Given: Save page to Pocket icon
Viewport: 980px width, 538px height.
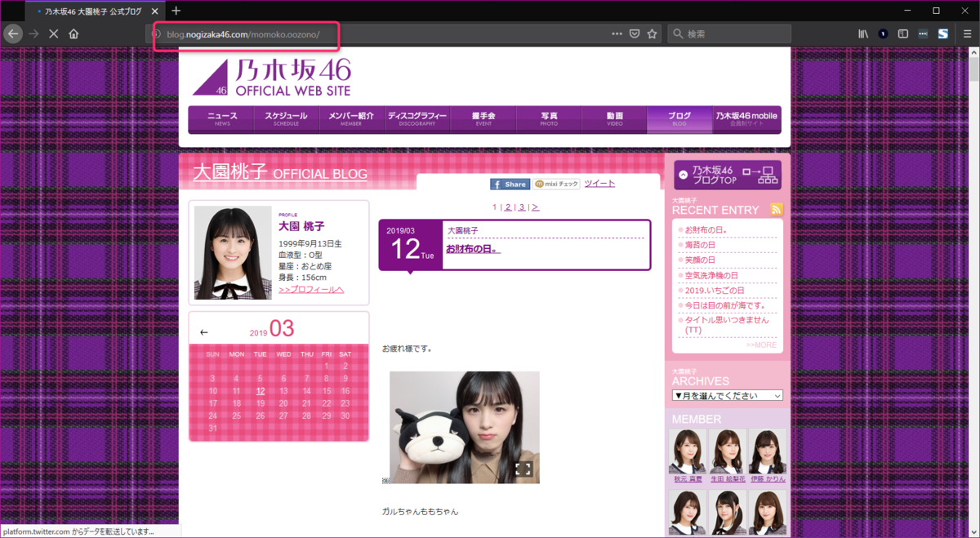Looking at the screenshot, I should pyautogui.click(x=635, y=33).
